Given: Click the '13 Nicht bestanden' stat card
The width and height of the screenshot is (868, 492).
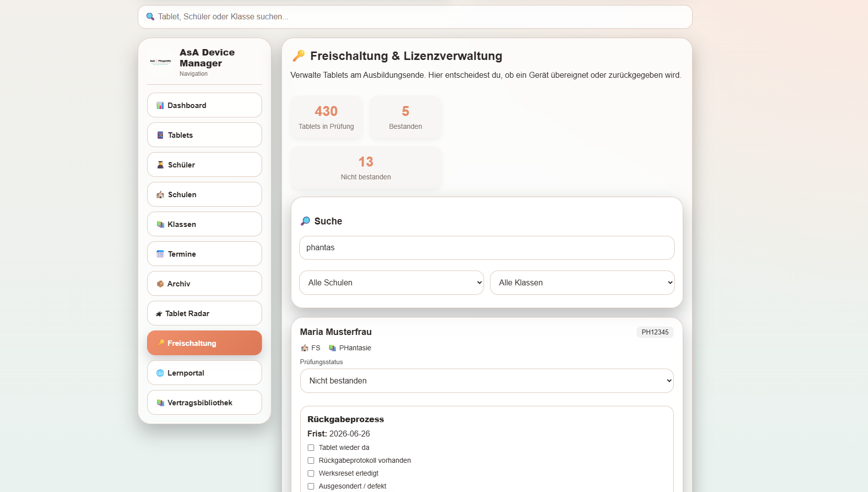Looking at the screenshot, I should 366,168.
